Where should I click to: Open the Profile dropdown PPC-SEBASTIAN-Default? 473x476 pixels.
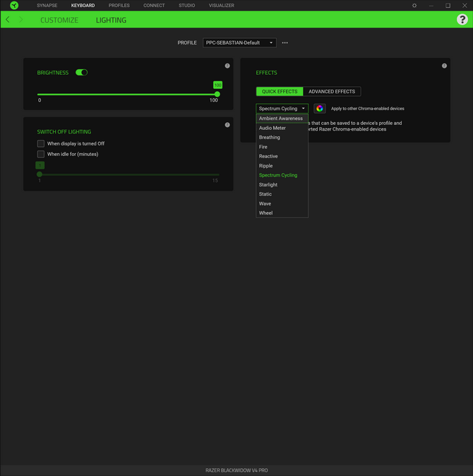tap(239, 43)
